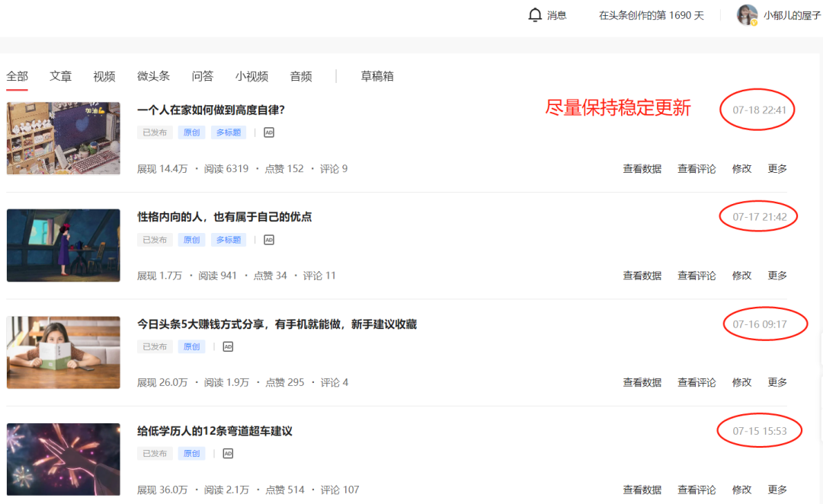
Task: Switch to the 视频 tab
Action: [104, 76]
